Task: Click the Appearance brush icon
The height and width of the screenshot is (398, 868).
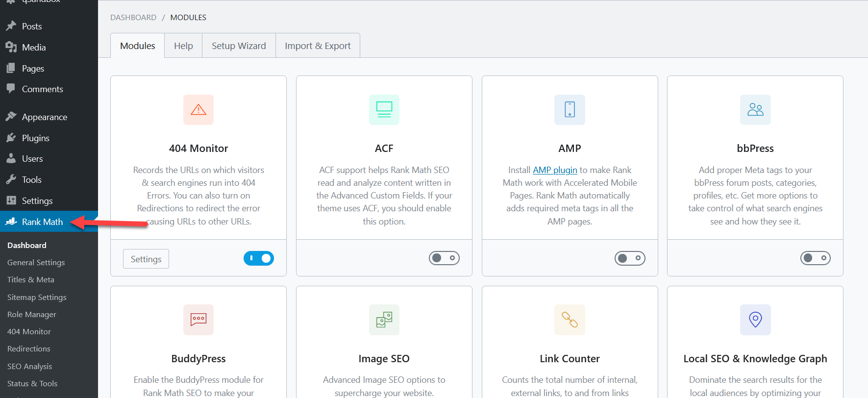Action: 11,117
